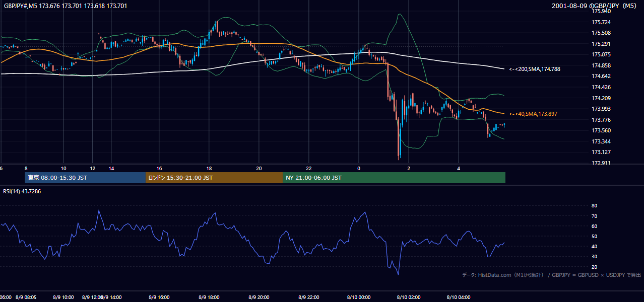Click the 8/9 08:05 bottom date label

coord(26,297)
